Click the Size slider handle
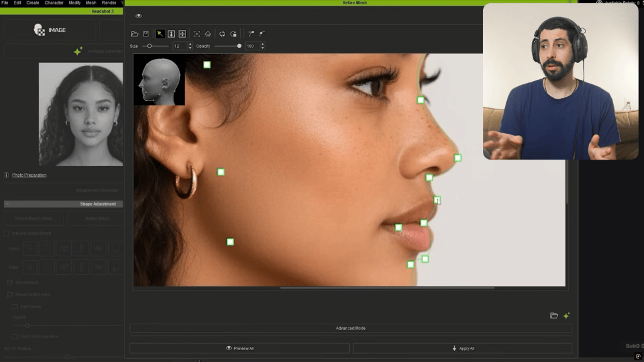The height and width of the screenshot is (362, 644). coord(150,46)
